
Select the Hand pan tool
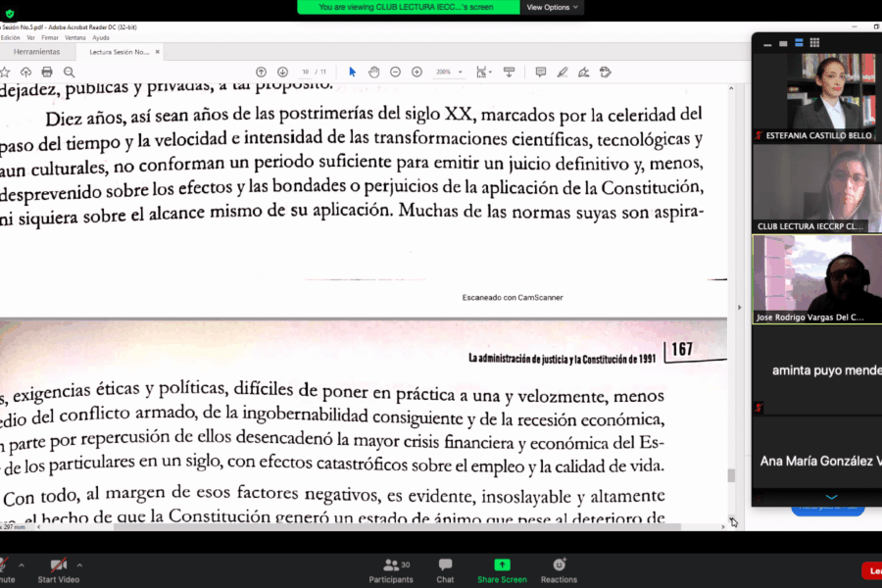coord(373,72)
